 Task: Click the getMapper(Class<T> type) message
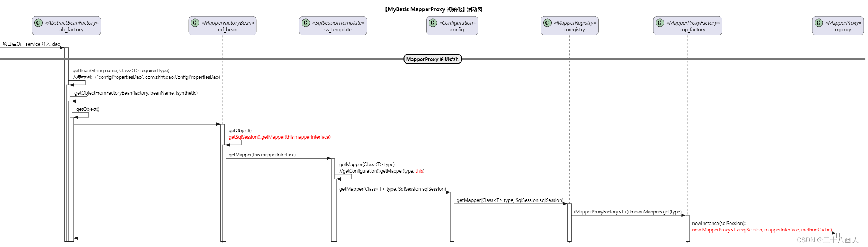point(367,164)
